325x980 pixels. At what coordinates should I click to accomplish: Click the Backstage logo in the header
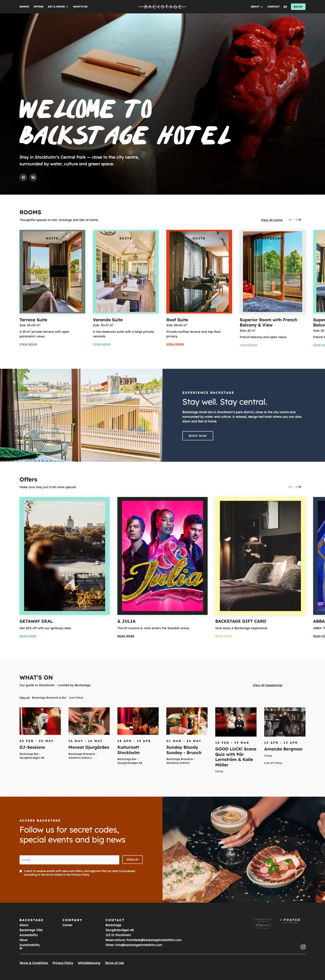pyautogui.click(x=162, y=7)
